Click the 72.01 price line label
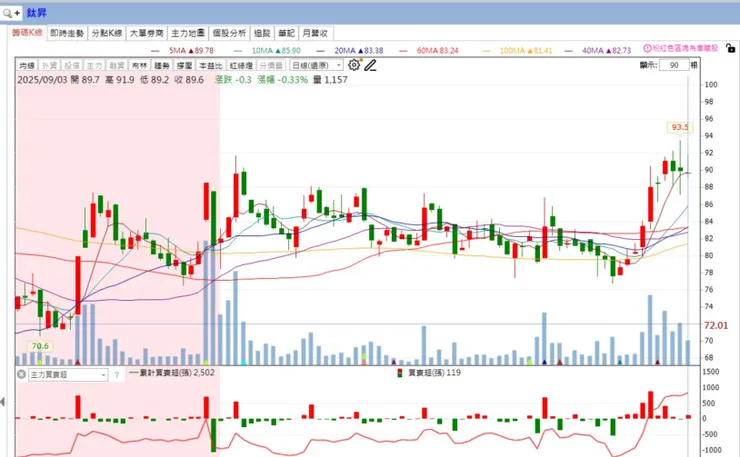 (716, 325)
